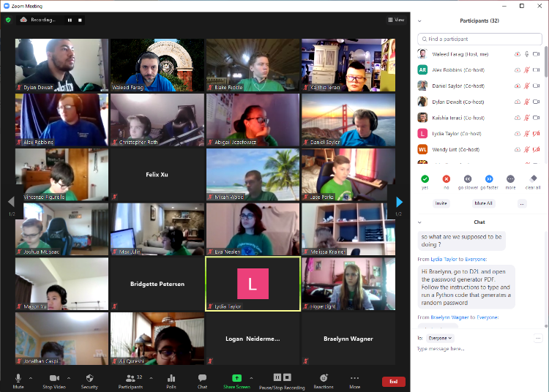549x392 pixels.
Task: Toggle the Participants panel icon
Action: click(x=130, y=378)
